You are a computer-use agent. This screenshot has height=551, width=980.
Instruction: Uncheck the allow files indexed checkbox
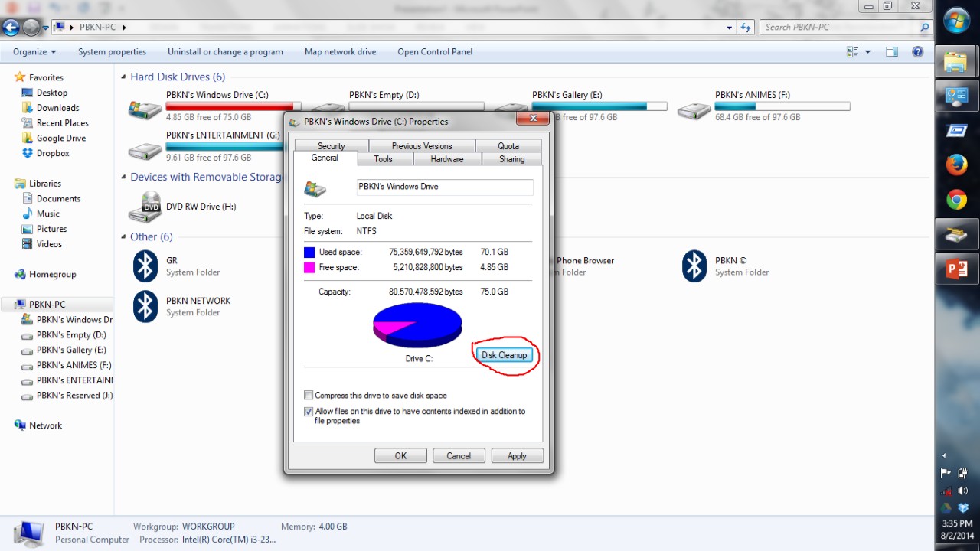(309, 412)
